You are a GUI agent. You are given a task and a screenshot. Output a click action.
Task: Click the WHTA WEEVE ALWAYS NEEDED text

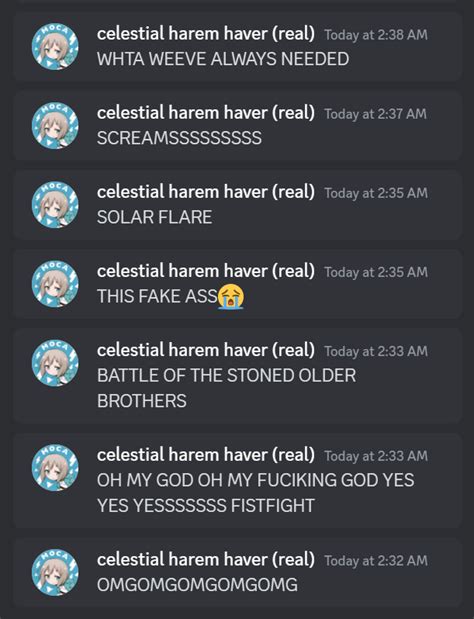[x=223, y=59]
